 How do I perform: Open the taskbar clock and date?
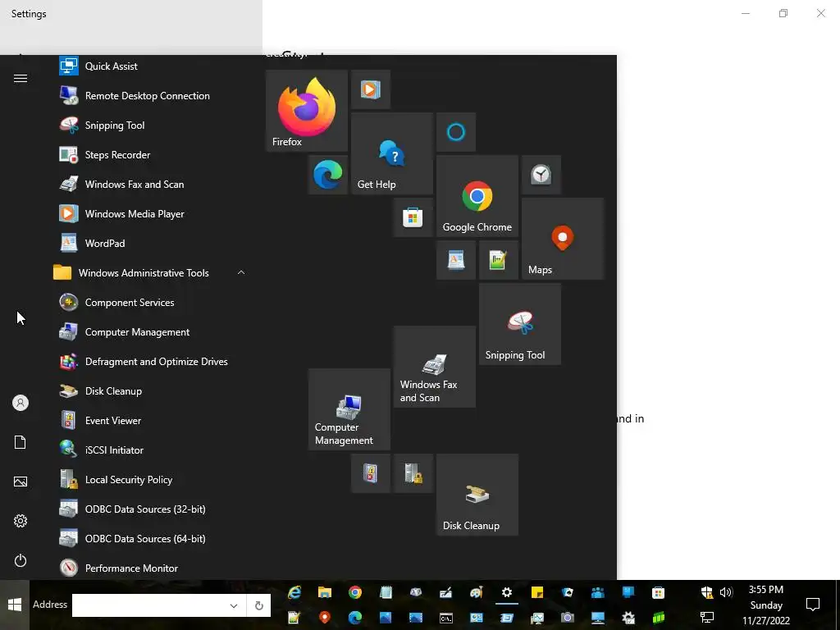tap(766, 605)
